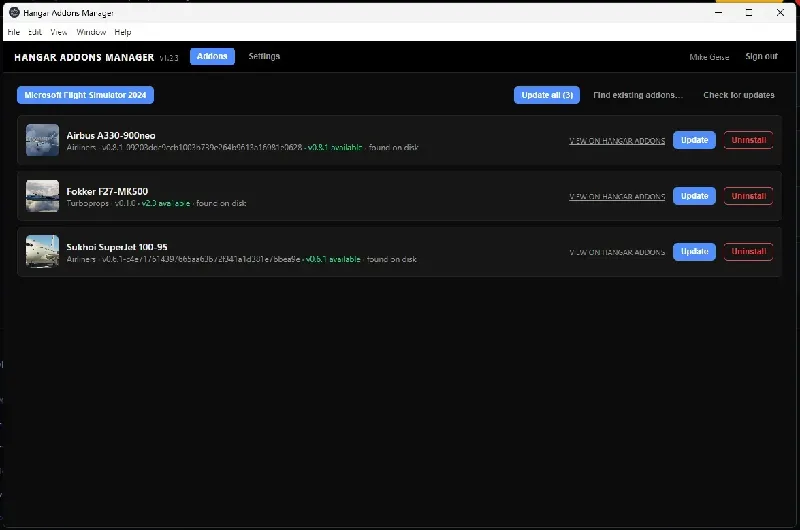Click the Airbus A330-900neo title
The image size is (800, 530).
pos(111,136)
